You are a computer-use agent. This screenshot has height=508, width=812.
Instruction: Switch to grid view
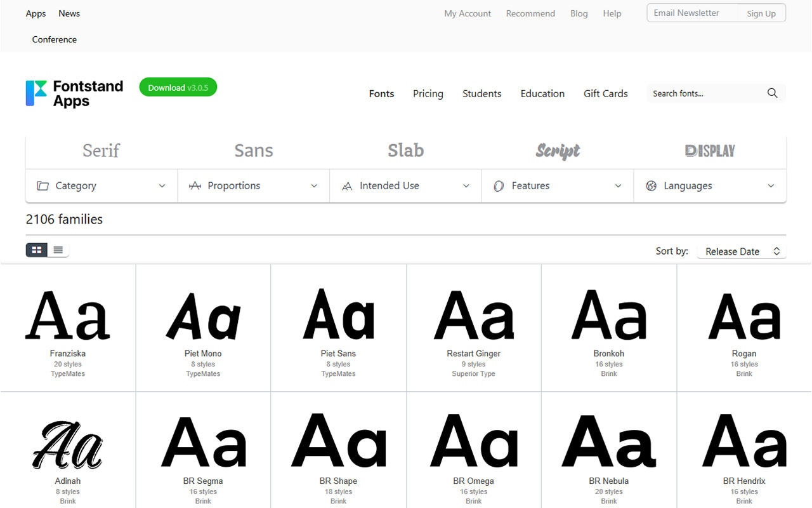pos(37,250)
